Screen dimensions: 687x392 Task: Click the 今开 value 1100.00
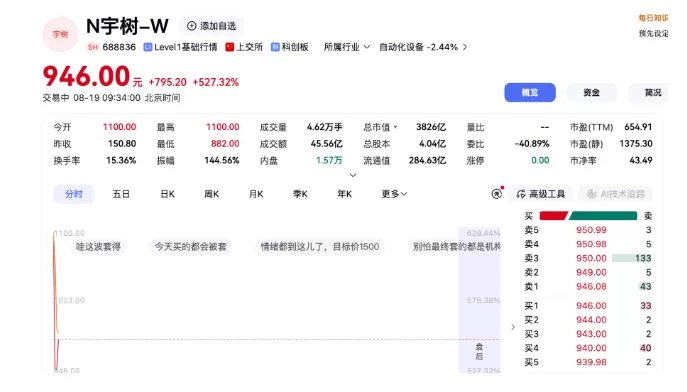[x=119, y=127]
